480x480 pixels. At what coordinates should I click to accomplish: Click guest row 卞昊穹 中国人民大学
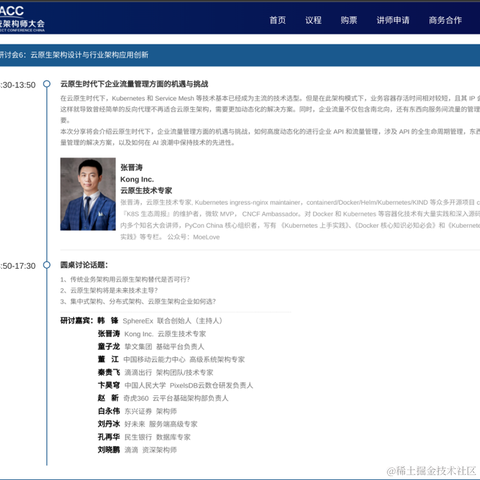point(175,385)
